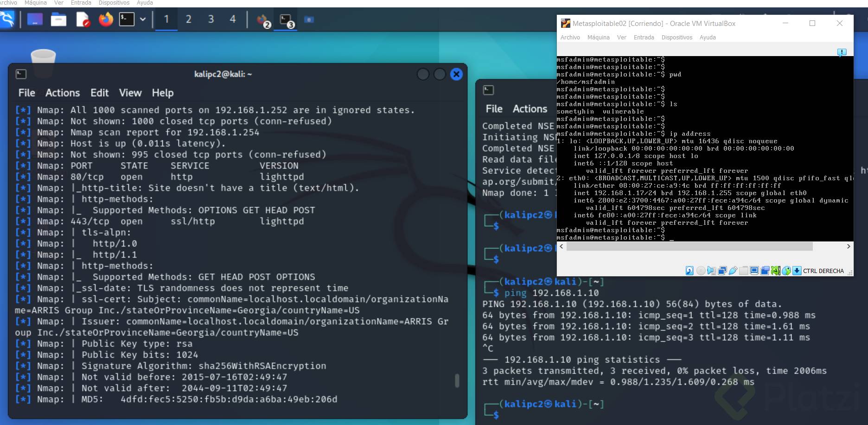868x425 pixels.
Task: Click the 'inet 192.168.1.17/24' line in Metasploitable
Action: (690, 193)
